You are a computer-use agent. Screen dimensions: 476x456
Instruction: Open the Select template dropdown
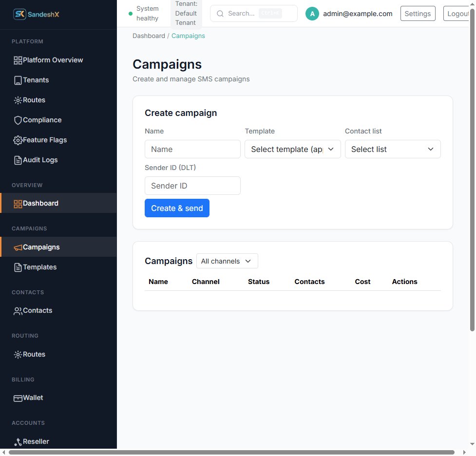pyautogui.click(x=293, y=149)
